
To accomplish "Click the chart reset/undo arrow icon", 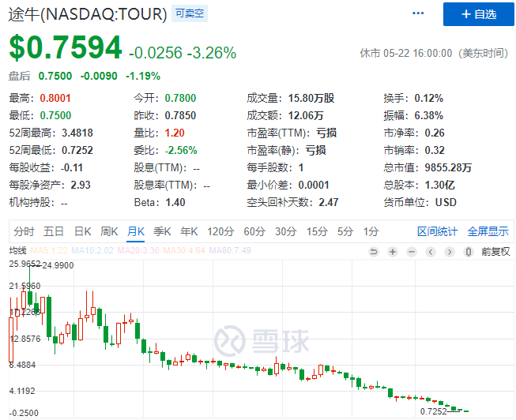I will (374, 252).
